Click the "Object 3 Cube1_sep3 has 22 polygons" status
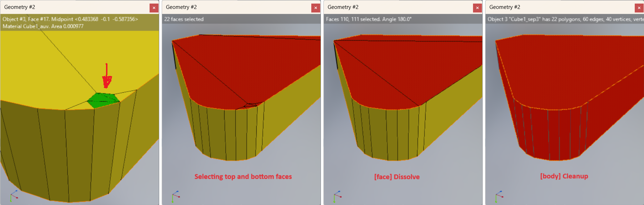Viewport: 644px width, 205px height. pos(565,19)
